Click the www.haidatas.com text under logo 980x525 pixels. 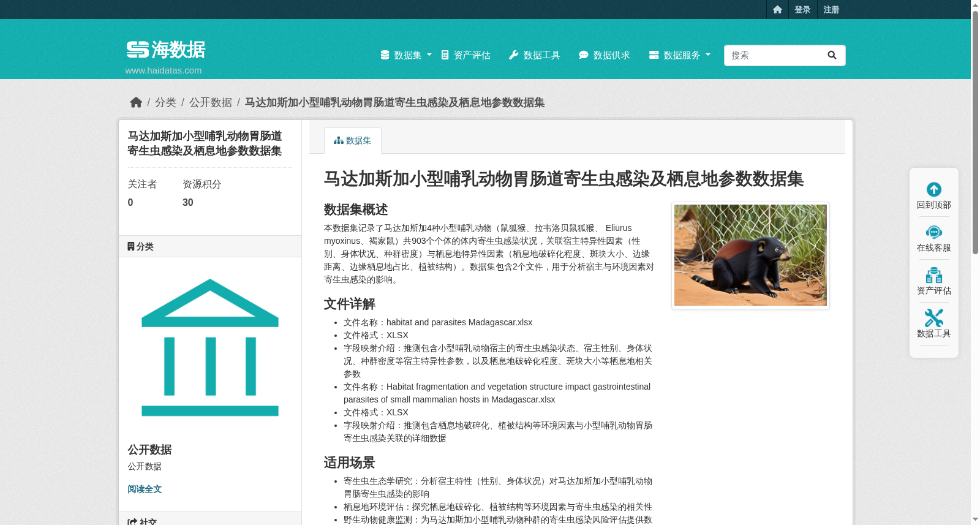click(164, 70)
